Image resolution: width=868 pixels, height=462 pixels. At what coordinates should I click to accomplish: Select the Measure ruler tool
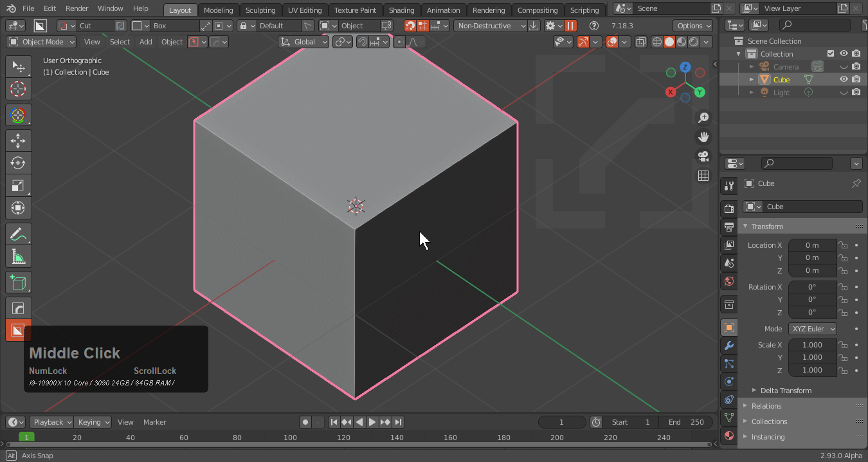pyautogui.click(x=18, y=257)
